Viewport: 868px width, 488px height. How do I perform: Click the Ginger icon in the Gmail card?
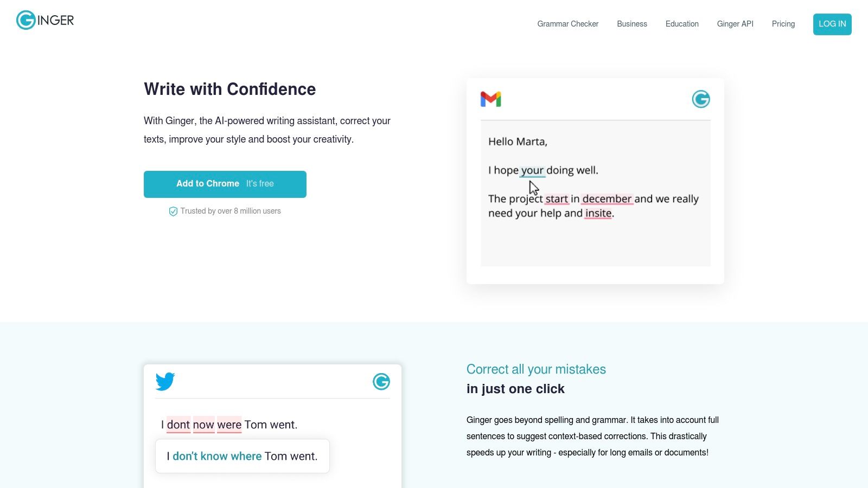[700, 99]
